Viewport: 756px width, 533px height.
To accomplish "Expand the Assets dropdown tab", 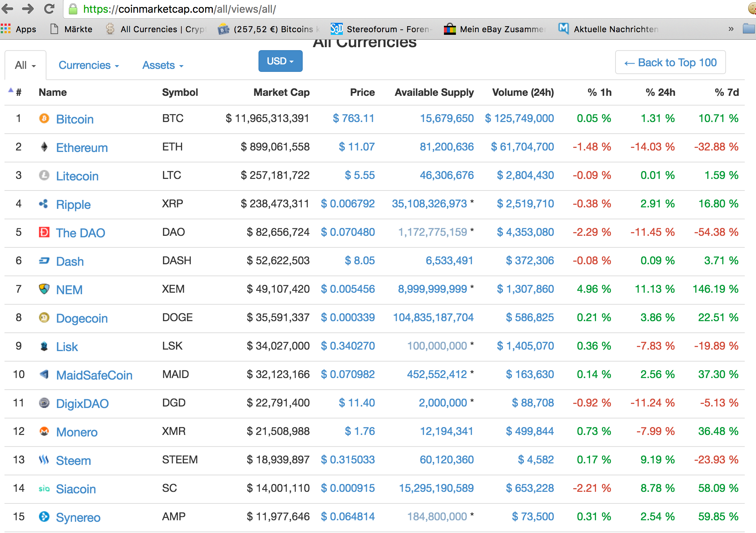I will coord(163,65).
